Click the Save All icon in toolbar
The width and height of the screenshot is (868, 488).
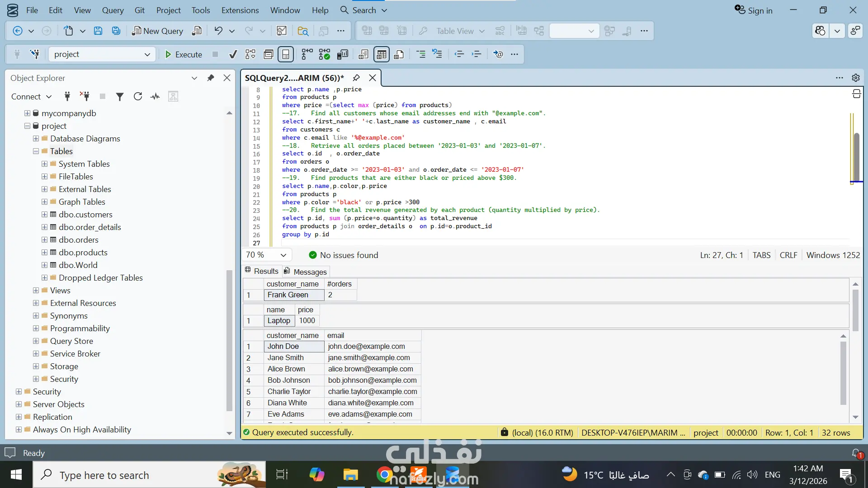pyautogui.click(x=116, y=31)
